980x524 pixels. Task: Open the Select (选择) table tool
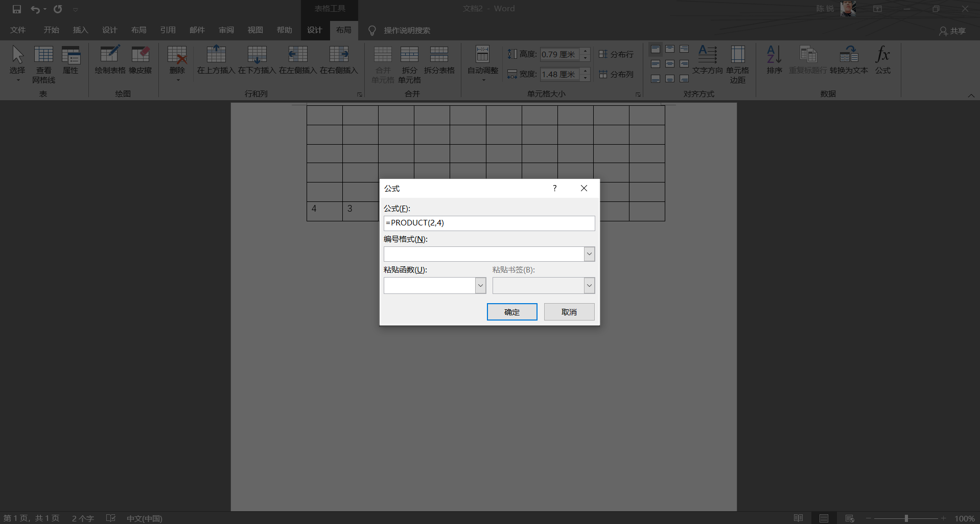click(17, 64)
